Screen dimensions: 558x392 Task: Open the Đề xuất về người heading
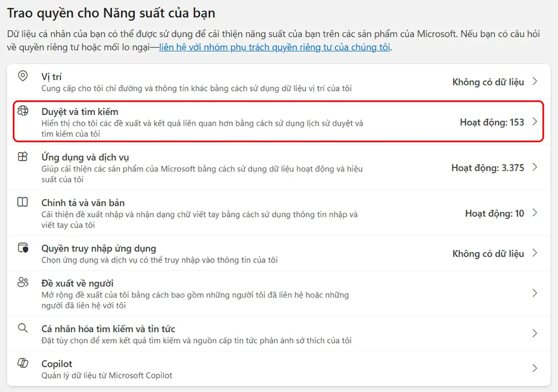[77, 283]
